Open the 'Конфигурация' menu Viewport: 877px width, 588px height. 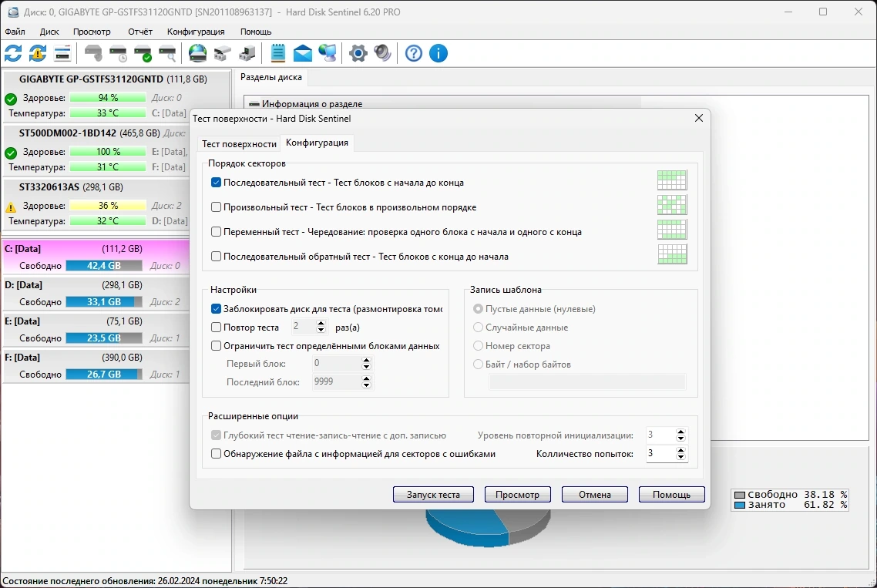coord(196,32)
